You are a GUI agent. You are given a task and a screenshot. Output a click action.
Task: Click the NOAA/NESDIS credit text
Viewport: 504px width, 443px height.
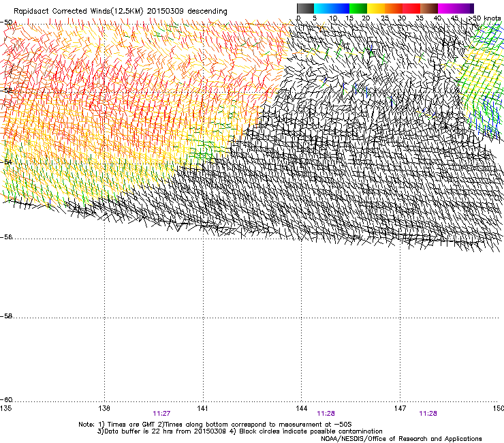point(401,439)
